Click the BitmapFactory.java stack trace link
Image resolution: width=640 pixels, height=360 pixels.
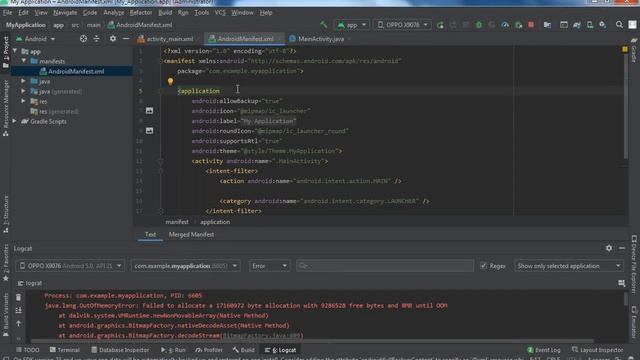click(x=262, y=336)
